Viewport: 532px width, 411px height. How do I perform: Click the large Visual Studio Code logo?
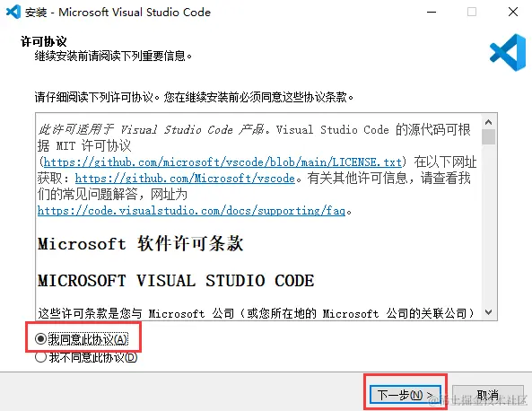pyautogui.click(x=508, y=53)
